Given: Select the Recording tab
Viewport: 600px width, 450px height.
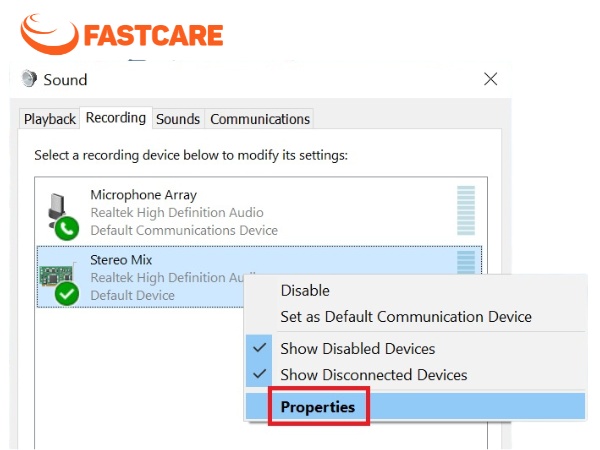Looking at the screenshot, I should [116, 118].
